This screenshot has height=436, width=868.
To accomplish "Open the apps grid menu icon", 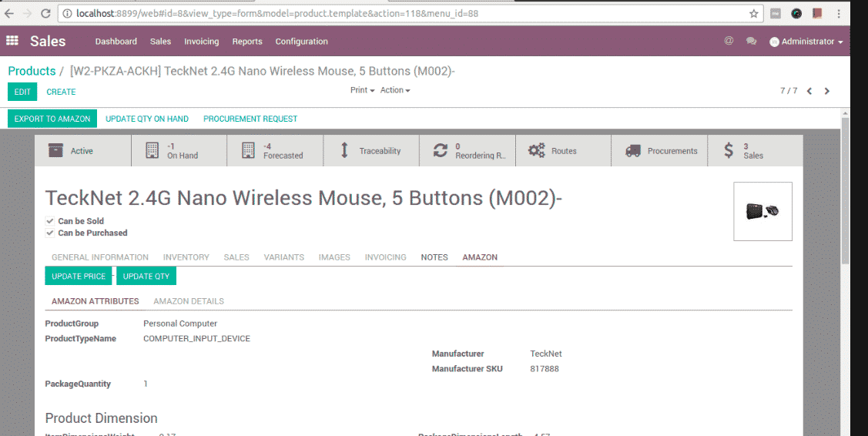I will tap(12, 42).
